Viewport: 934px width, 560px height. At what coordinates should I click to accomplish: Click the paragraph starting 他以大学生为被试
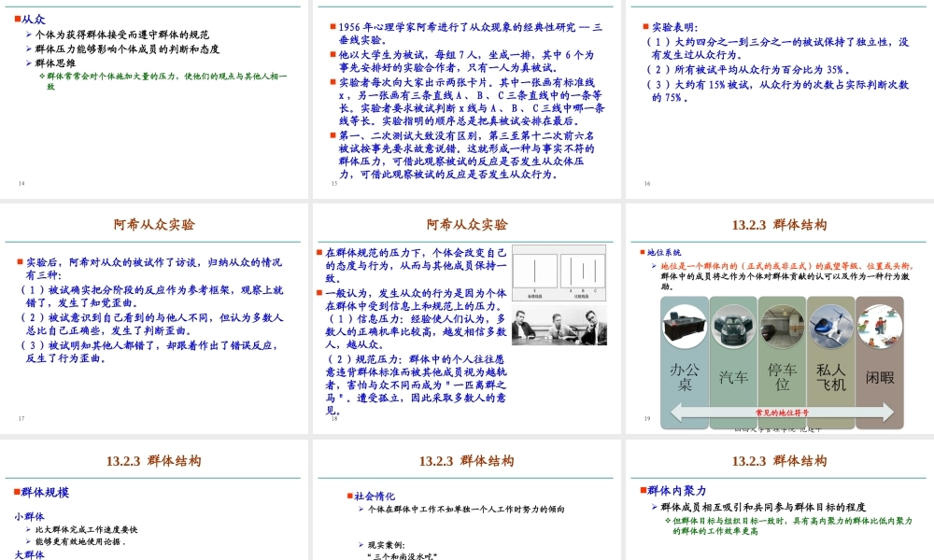click(466, 61)
